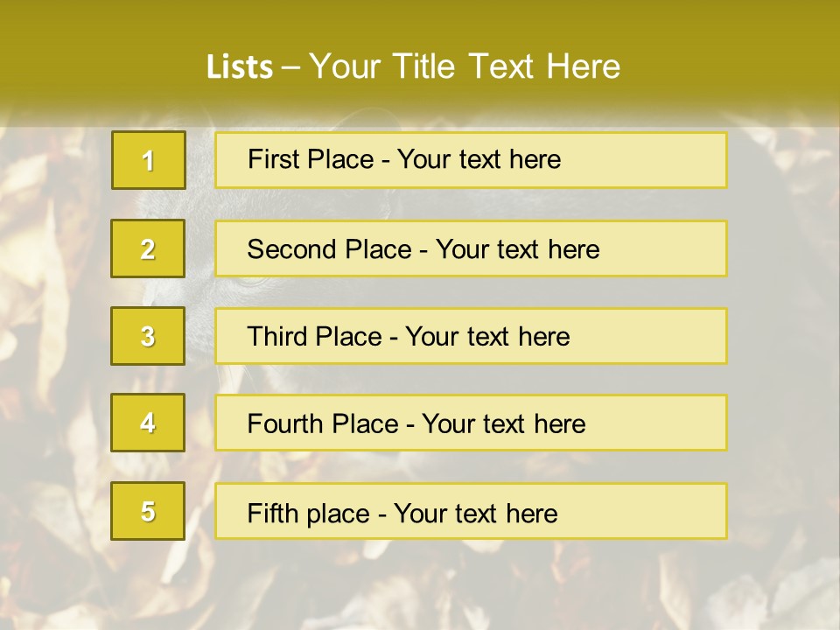
Task: Select the number 5 box
Action: [x=148, y=510]
